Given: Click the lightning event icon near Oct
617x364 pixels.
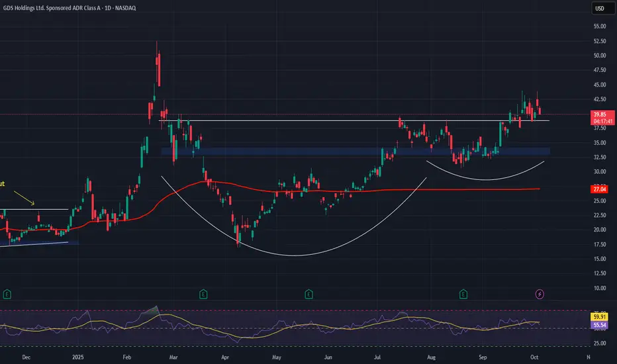Looking at the screenshot, I should pyautogui.click(x=540, y=294).
